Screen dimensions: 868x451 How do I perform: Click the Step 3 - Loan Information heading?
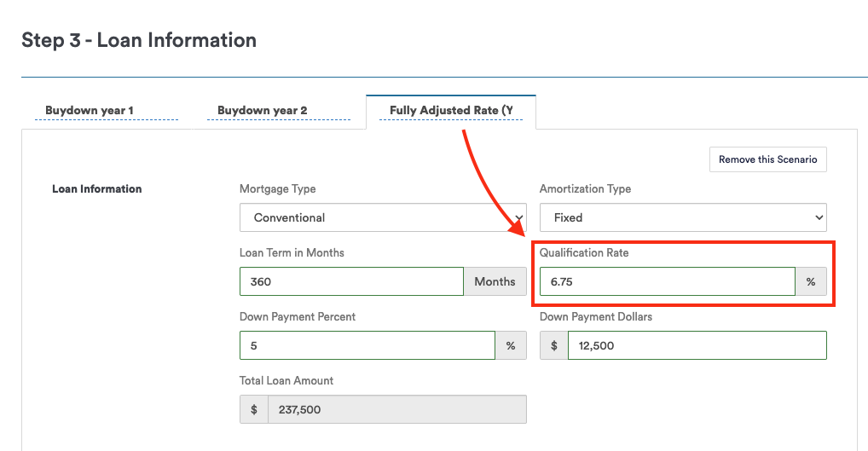pyautogui.click(x=139, y=40)
